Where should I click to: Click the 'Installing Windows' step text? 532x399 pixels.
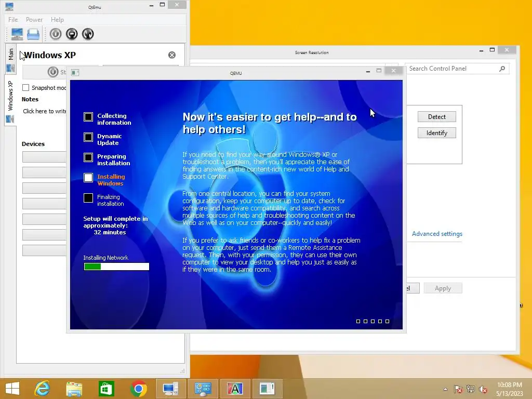pyautogui.click(x=111, y=180)
